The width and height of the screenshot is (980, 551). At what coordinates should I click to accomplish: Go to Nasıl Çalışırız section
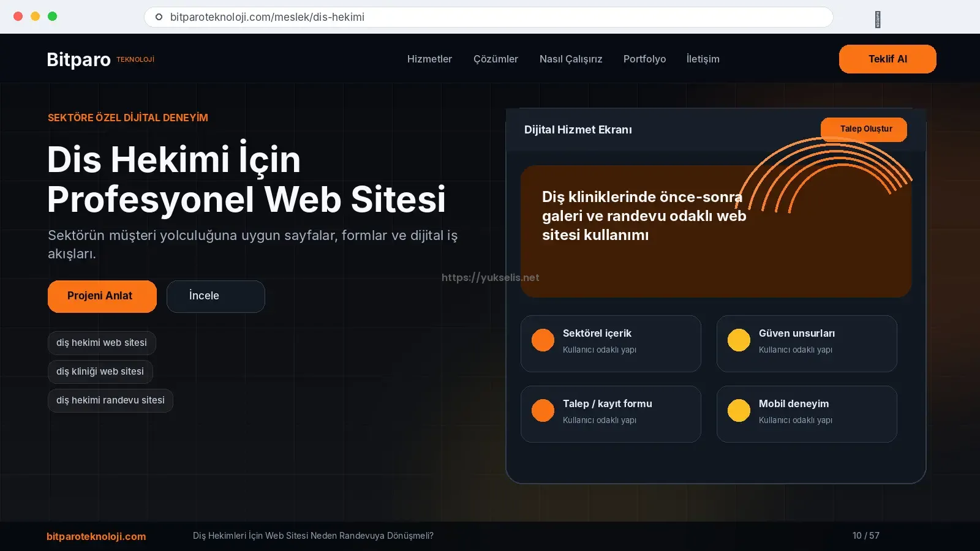[x=571, y=59]
